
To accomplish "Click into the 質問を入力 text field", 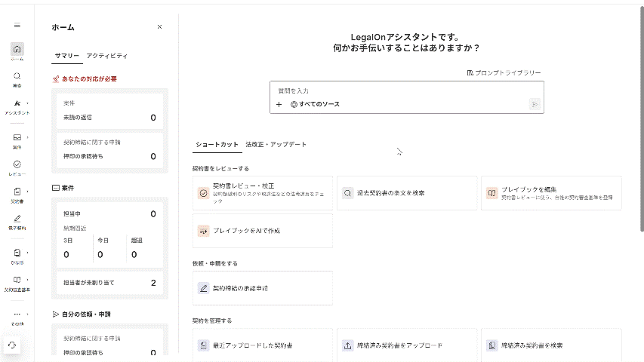I will pos(405,90).
